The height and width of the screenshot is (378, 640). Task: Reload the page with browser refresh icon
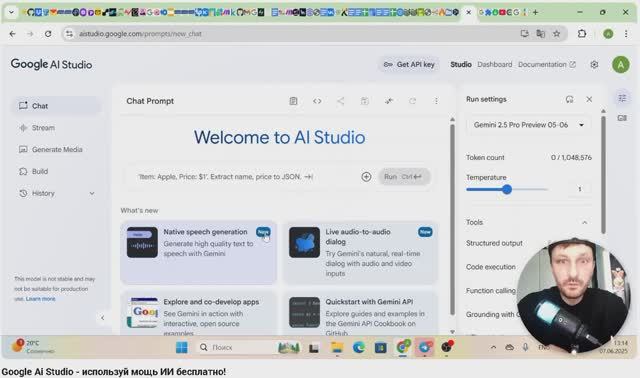click(48, 34)
